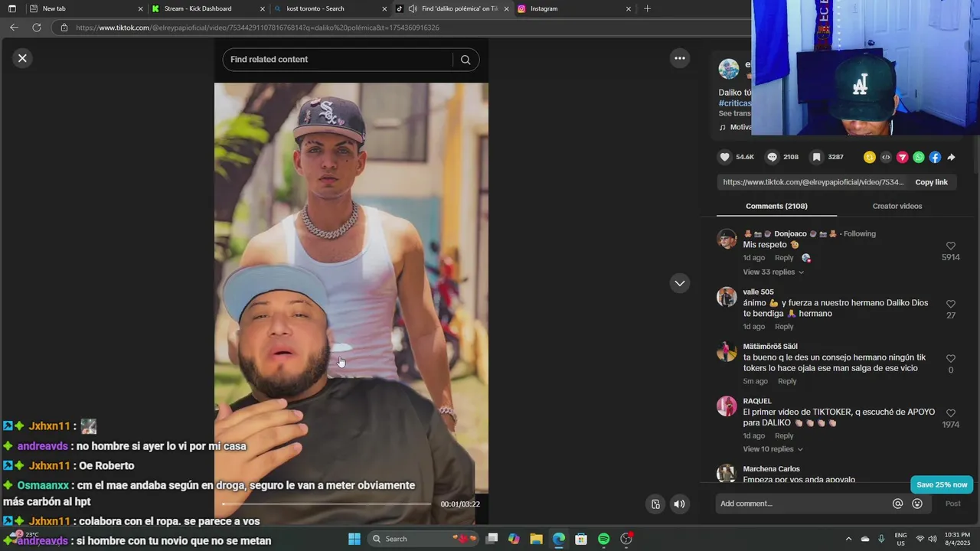Go to next video with down chevron
The image size is (980, 551).
coord(679,283)
